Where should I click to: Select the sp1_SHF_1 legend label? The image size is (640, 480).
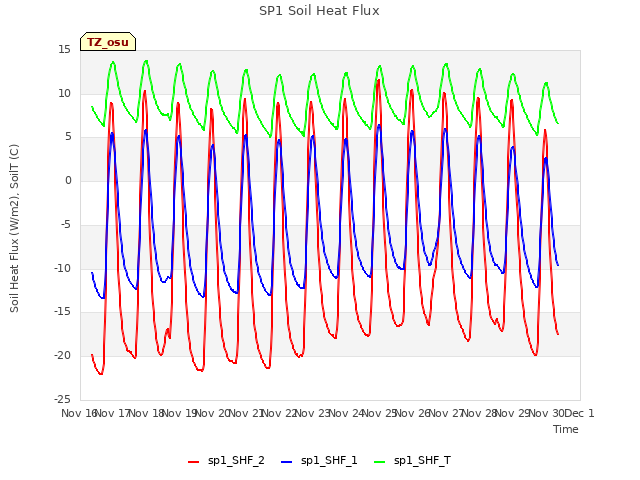(329, 461)
